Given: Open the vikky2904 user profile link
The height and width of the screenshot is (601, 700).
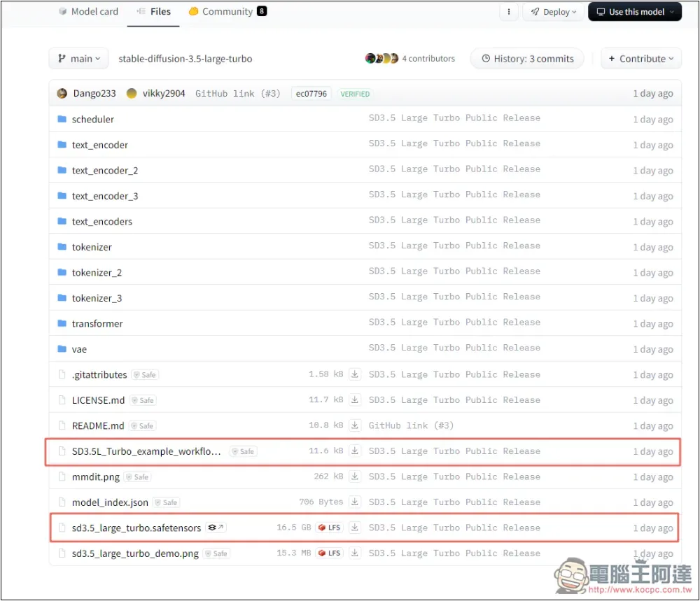Looking at the screenshot, I should tap(163, 93).
